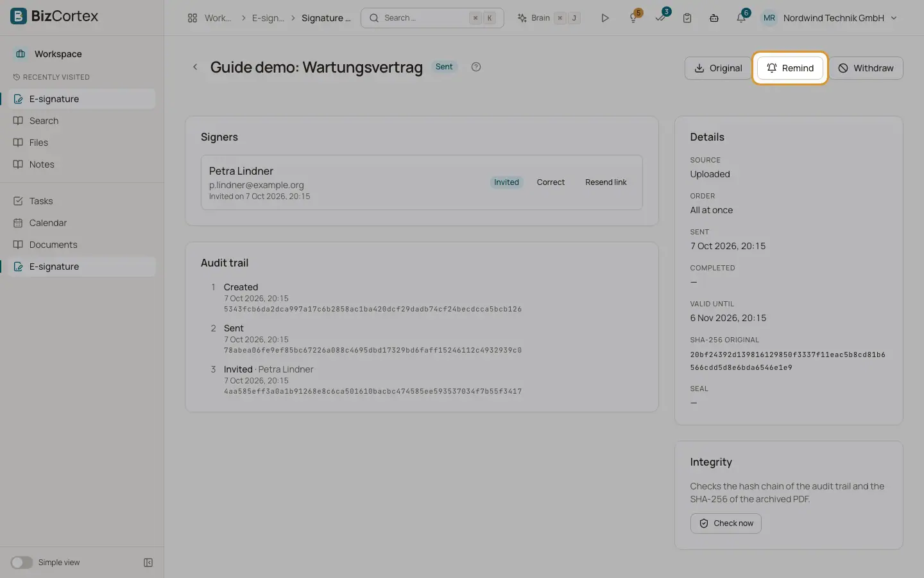Open Search in the sidebar
Image resolution: width=924 pixels, height=578 pixels.
click(x=82, y=121)
